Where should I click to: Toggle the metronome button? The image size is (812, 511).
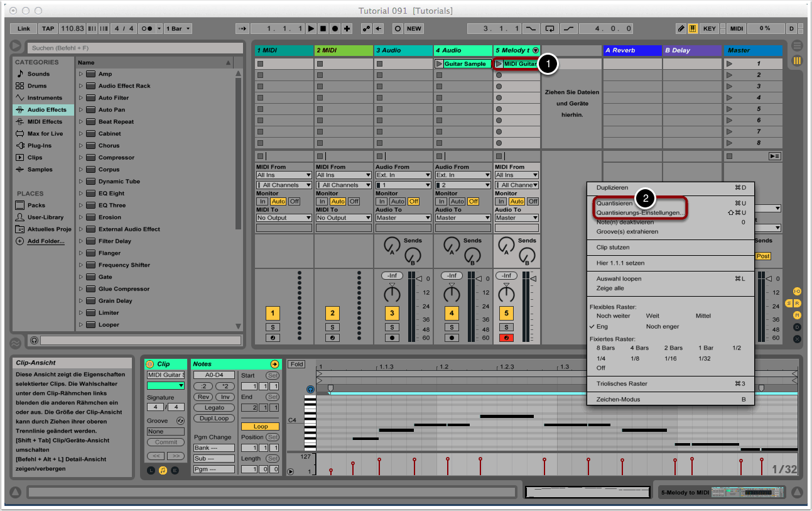(x=147, y=29)
